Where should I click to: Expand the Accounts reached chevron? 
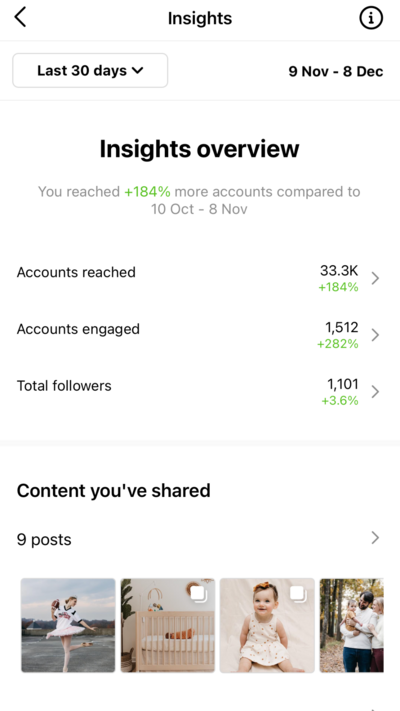(x=375, y=278)
